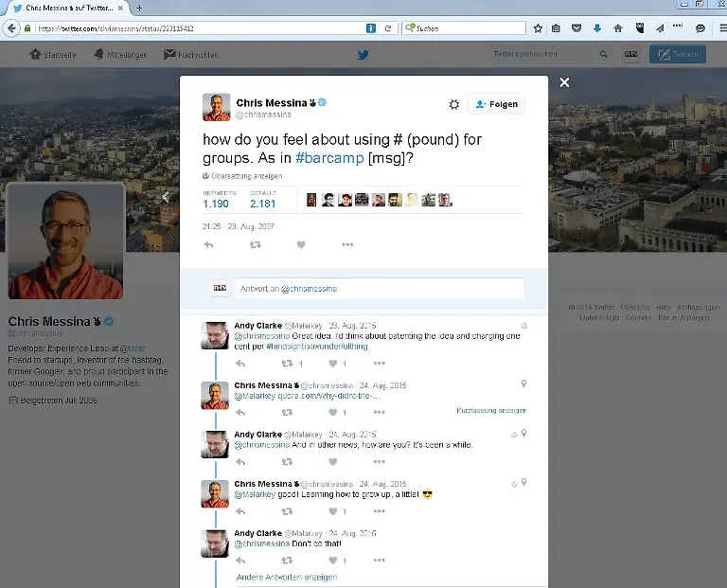
Task: Click the Twitter bird logo in the top bar
Action: point(363,55)
